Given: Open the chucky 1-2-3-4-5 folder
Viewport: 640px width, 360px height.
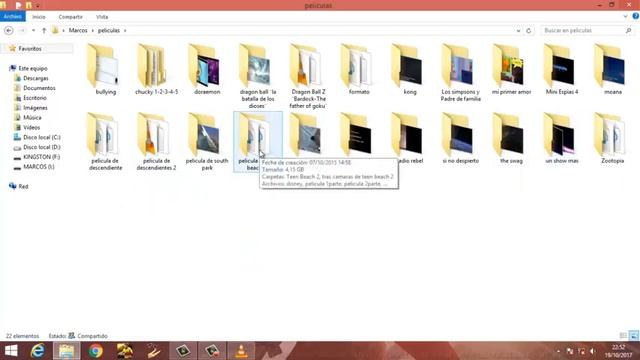Looking at the screenshot, I should pos(156,69).
